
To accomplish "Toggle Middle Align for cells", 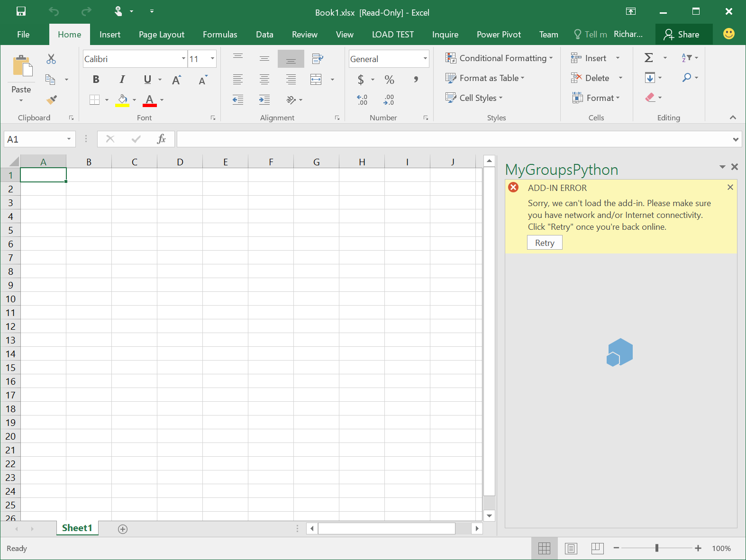I will (x=264, y=59).
